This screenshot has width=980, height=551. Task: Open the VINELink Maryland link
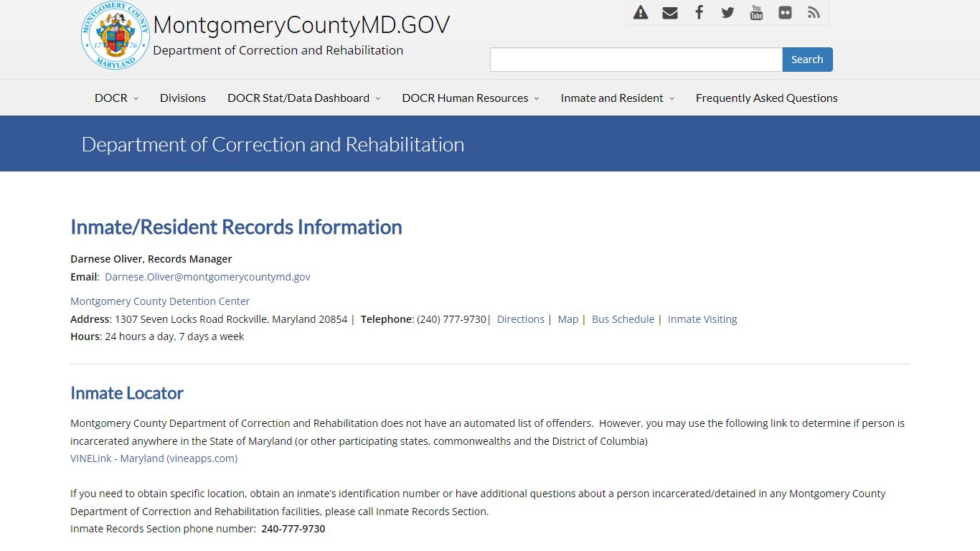[154, 458]
